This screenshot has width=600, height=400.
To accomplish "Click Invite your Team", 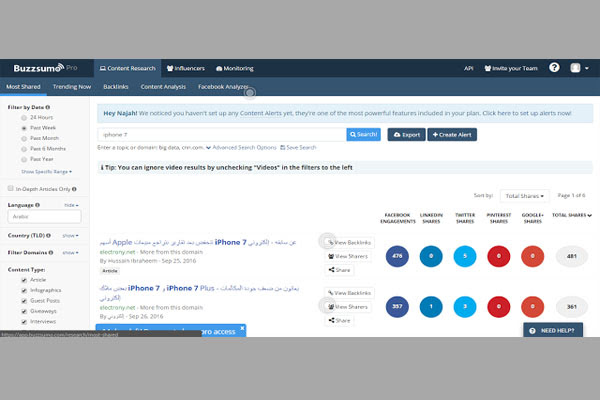I will [511, 68].
